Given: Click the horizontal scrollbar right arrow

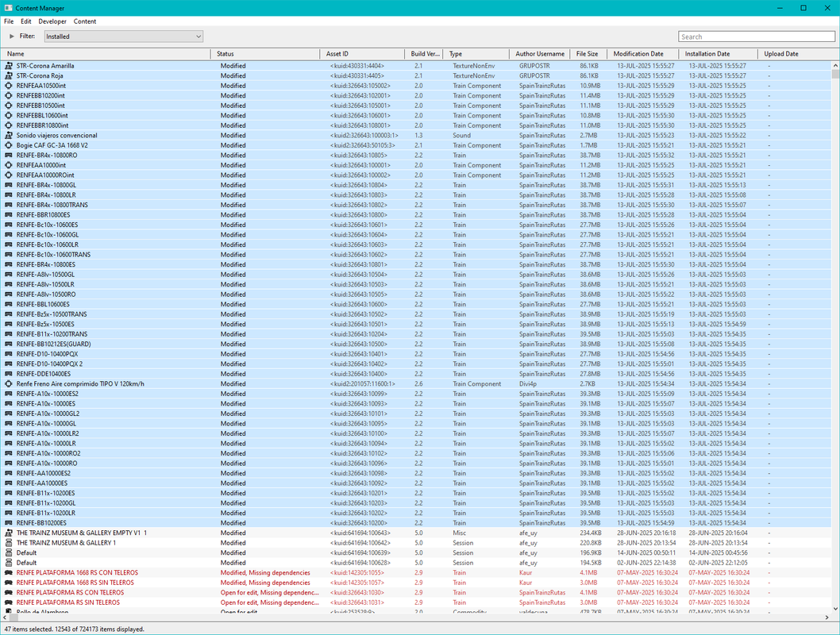Looking at the screenshot, I should pyautogui.click(x=827, y=618).
